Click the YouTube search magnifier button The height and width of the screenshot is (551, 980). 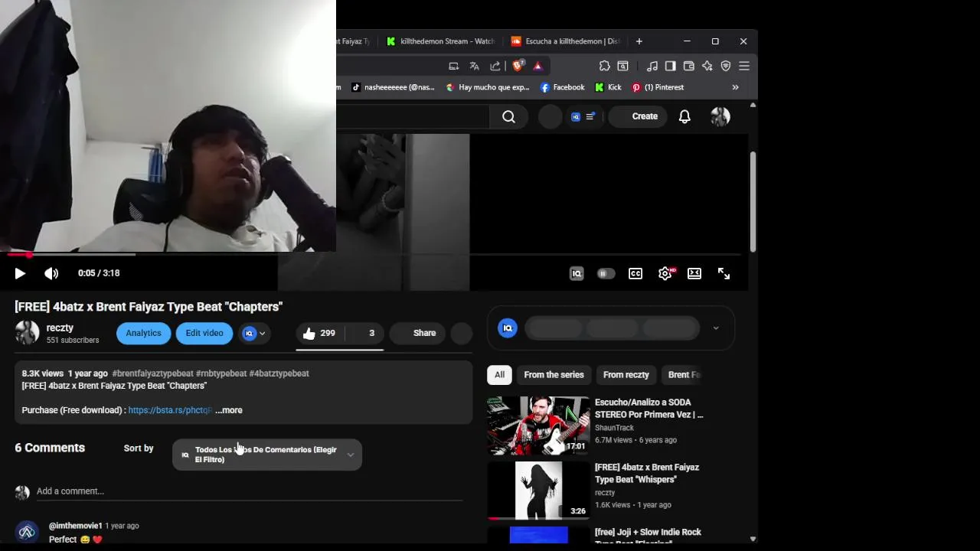click(x=508, y=116)
